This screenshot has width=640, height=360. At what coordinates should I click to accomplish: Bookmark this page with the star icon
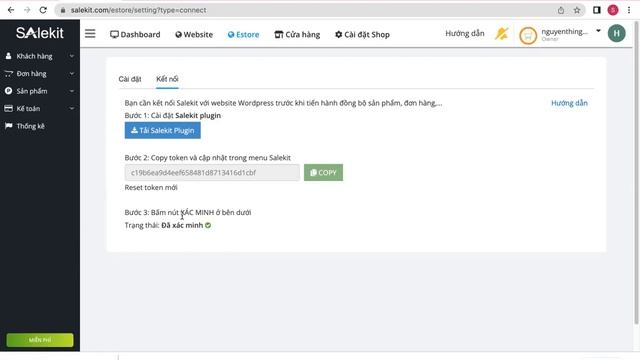click(x=577, y=10)
